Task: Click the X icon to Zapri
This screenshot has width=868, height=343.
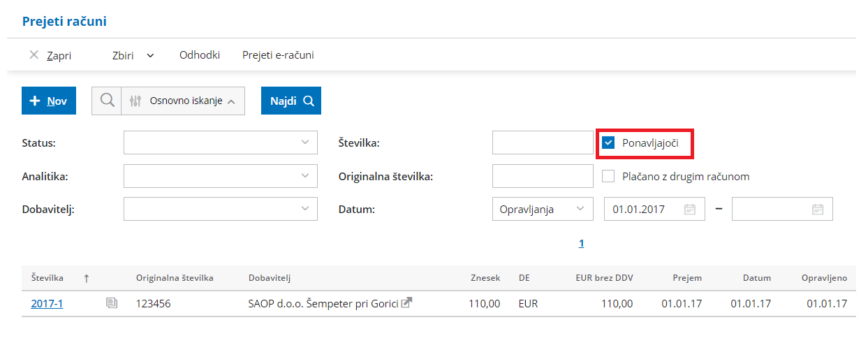Action: coord(34,55)
